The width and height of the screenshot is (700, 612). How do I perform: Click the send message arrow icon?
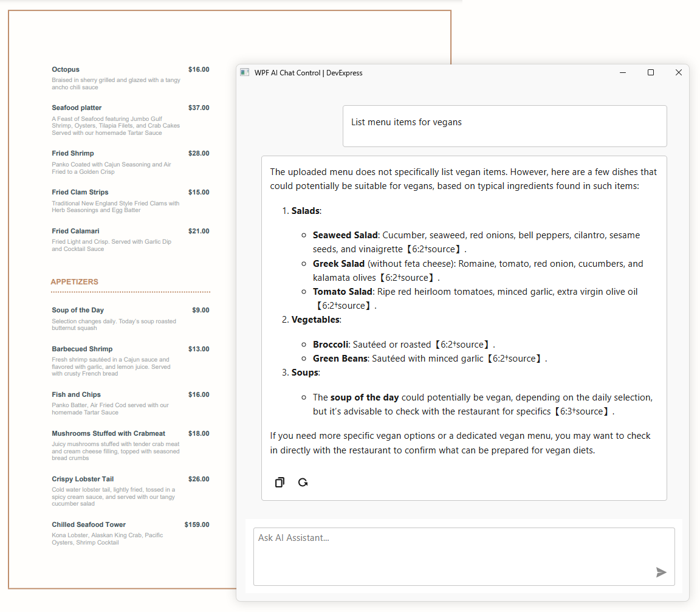coord(661,572)
